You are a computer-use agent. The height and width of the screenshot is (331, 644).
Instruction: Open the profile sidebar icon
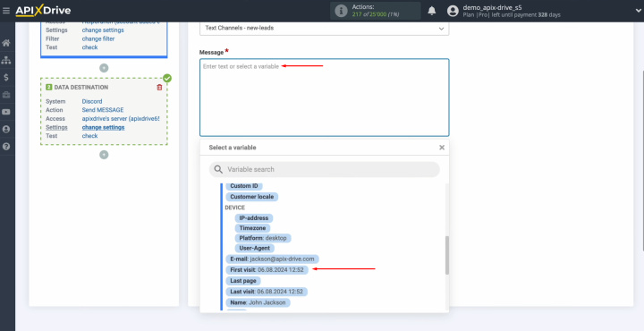tap(6, 130)
